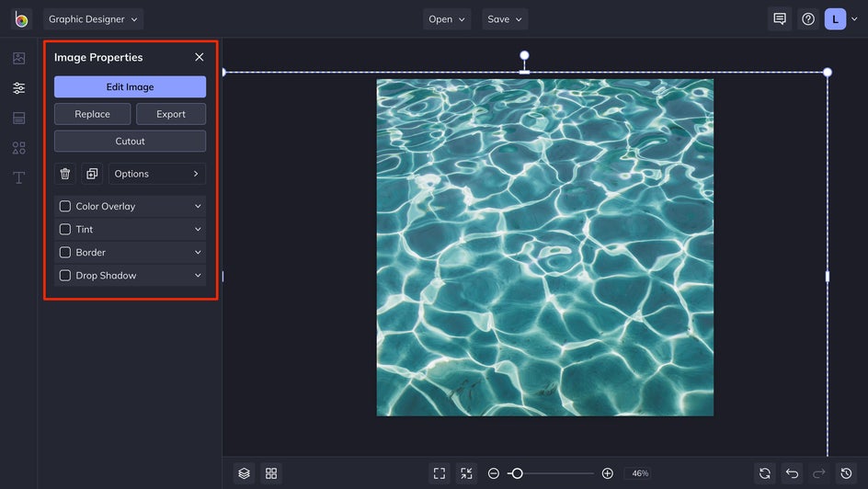Open the Layers panel icon
Screen dimensions: 868x489
click(245, 473)
